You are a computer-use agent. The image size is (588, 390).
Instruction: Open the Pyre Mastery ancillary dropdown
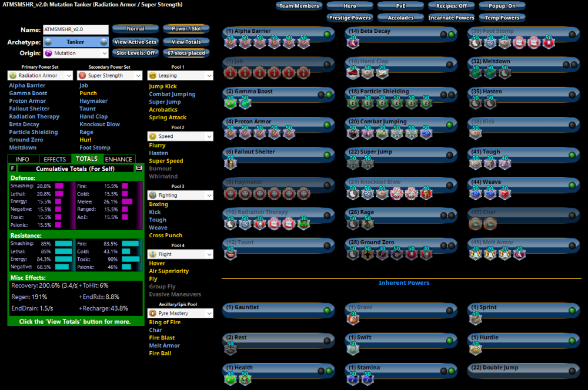(x=180, y=312)
